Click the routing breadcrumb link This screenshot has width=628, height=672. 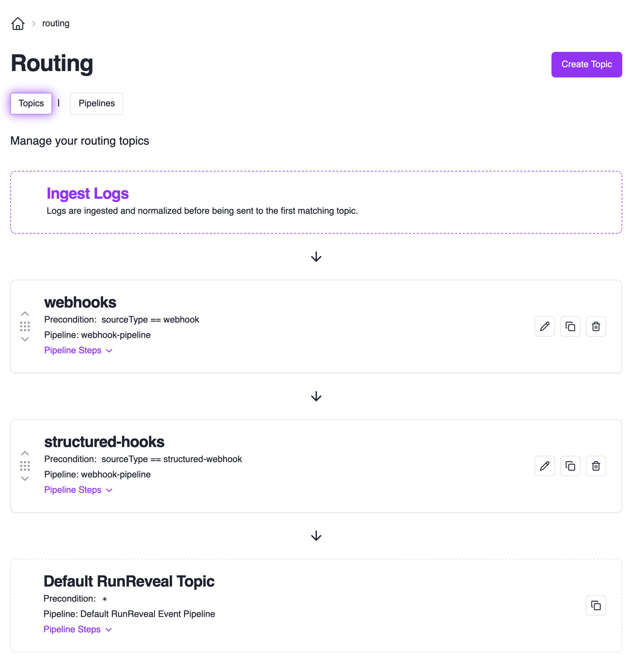coord(56,23)
